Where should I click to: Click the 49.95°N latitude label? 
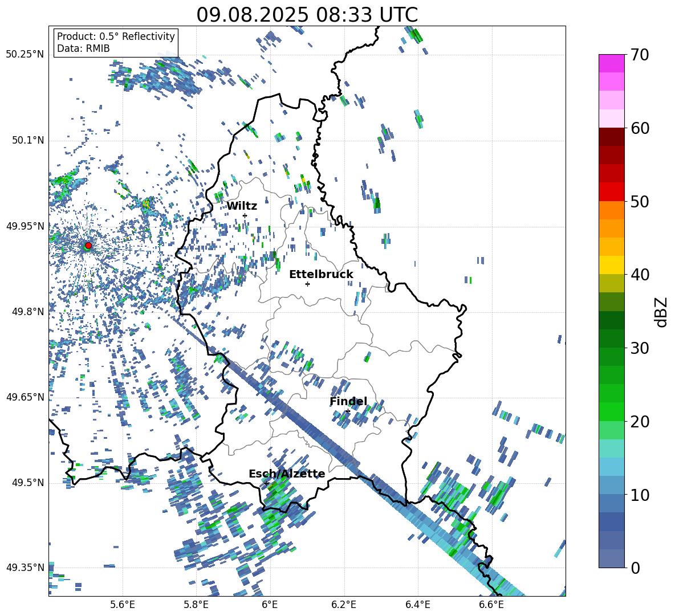[x=25, y=226]
